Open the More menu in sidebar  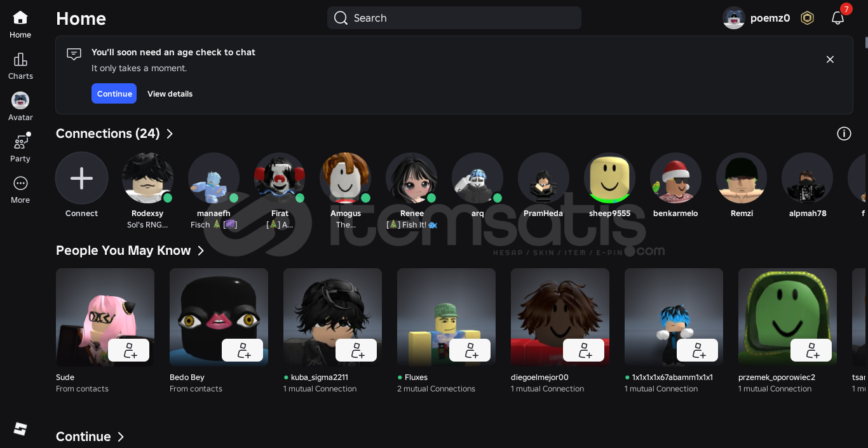[x=20, y=183]
